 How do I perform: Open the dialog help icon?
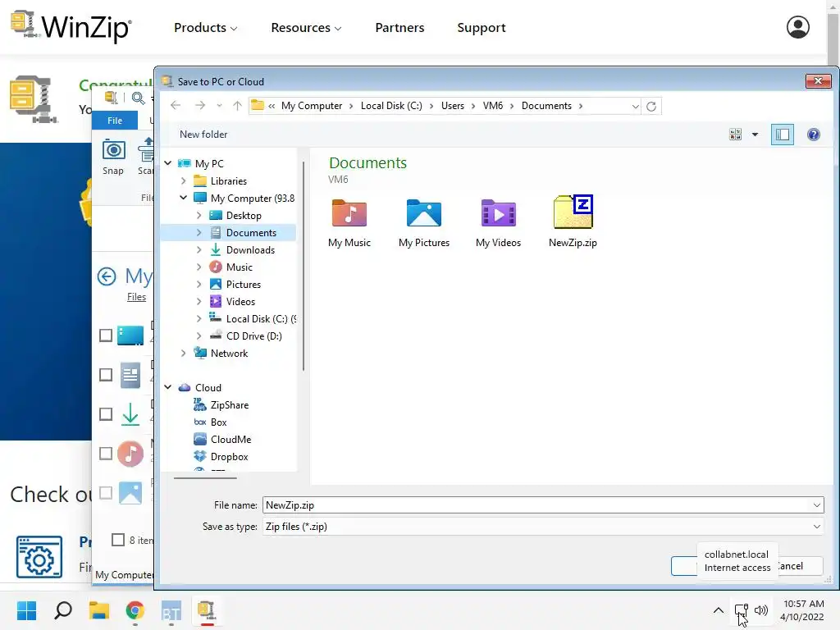tap(813, 135)
